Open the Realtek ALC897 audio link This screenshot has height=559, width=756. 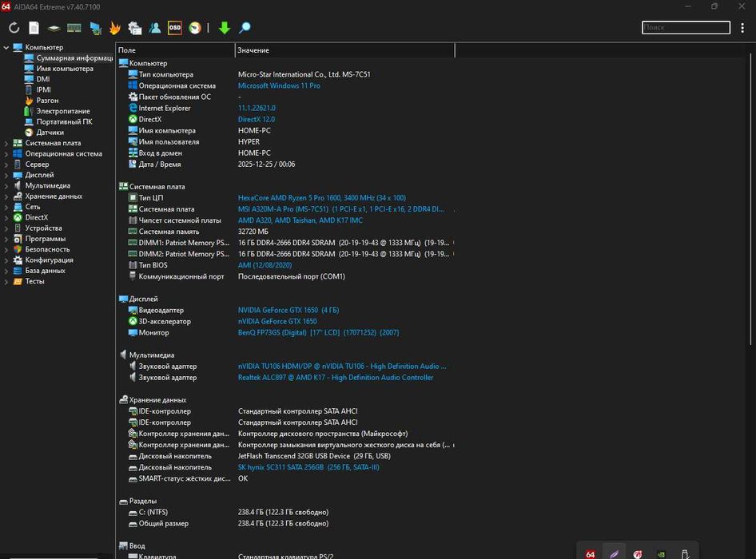(336, 378)
